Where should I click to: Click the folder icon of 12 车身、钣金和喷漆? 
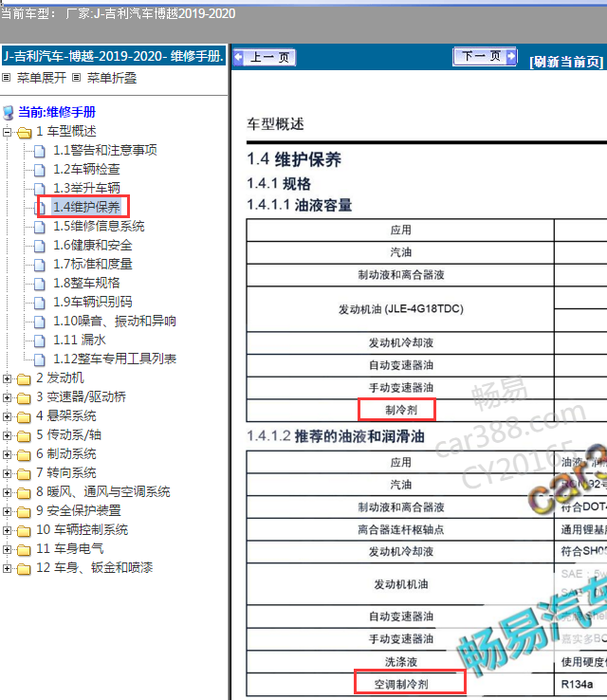[24, 569]
